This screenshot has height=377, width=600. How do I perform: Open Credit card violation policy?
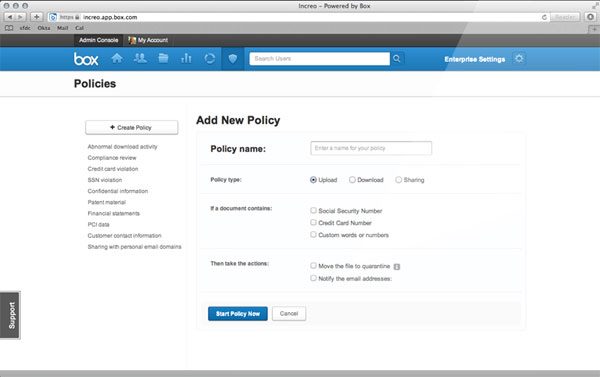pos(113,169)
